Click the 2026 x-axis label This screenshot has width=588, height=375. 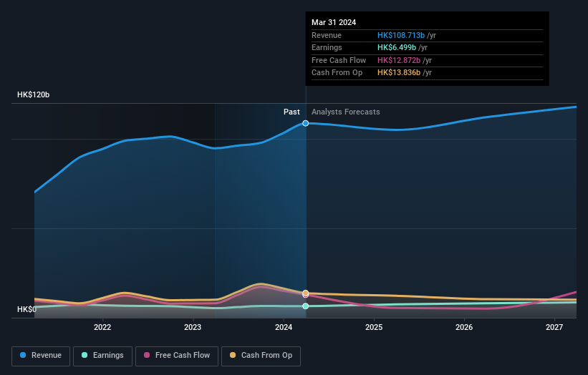pyautogui.click(x=464, y=327)
